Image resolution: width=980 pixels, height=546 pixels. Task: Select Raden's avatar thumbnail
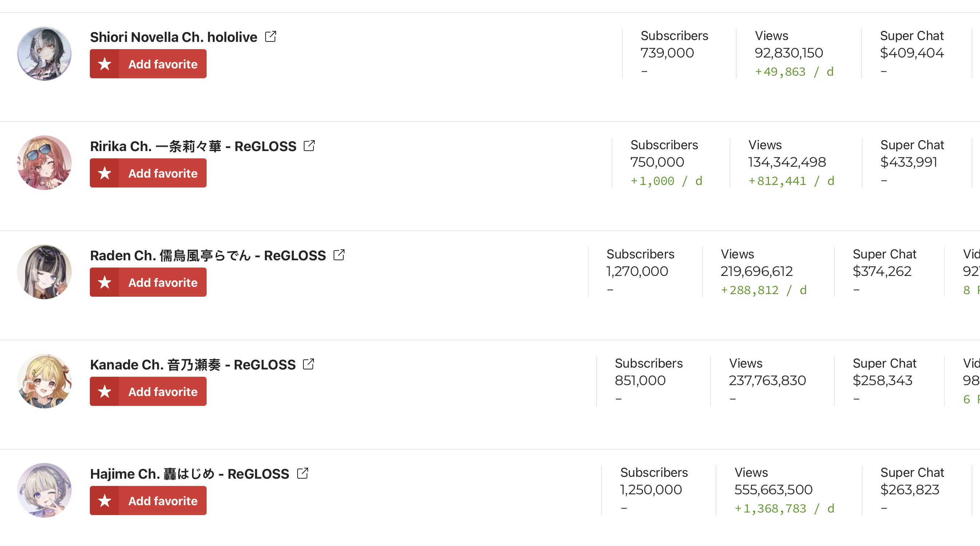44,272
